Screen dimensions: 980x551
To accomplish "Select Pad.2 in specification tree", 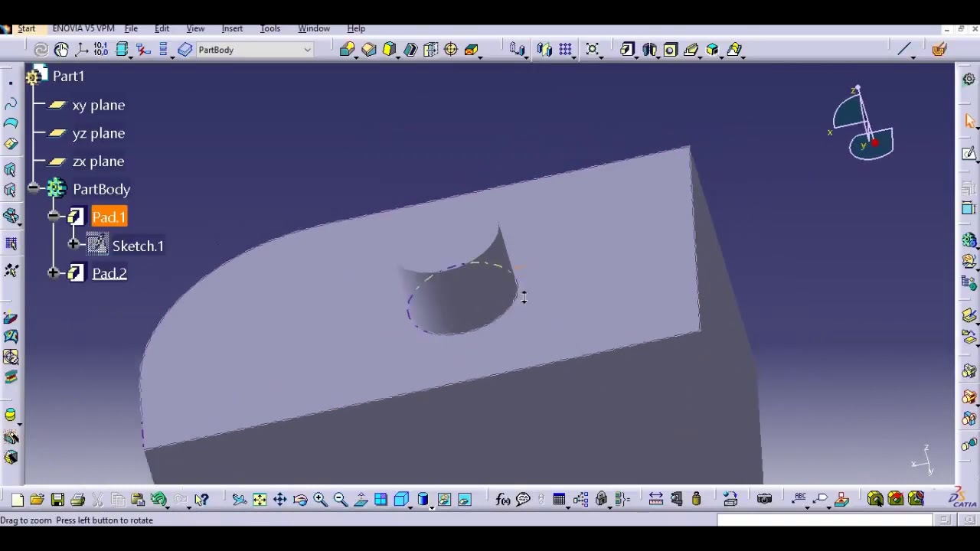I will (109, 274).
